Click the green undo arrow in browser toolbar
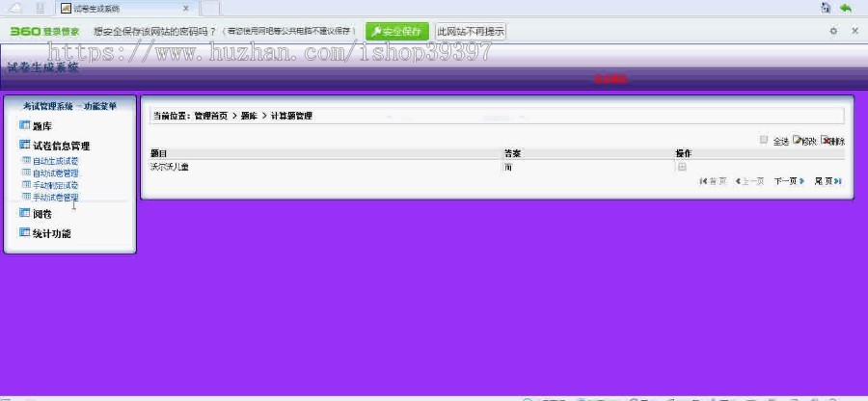 (845, 8)
